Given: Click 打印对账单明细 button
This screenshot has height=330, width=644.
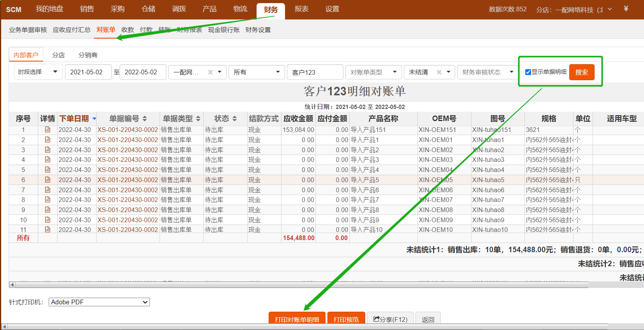Looking at the screenshot, I should pyautogui.click(x=297, y=319).
